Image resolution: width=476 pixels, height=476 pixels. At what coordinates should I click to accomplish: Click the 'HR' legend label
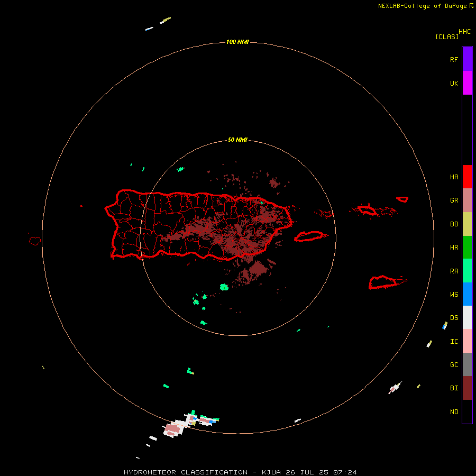454,248
